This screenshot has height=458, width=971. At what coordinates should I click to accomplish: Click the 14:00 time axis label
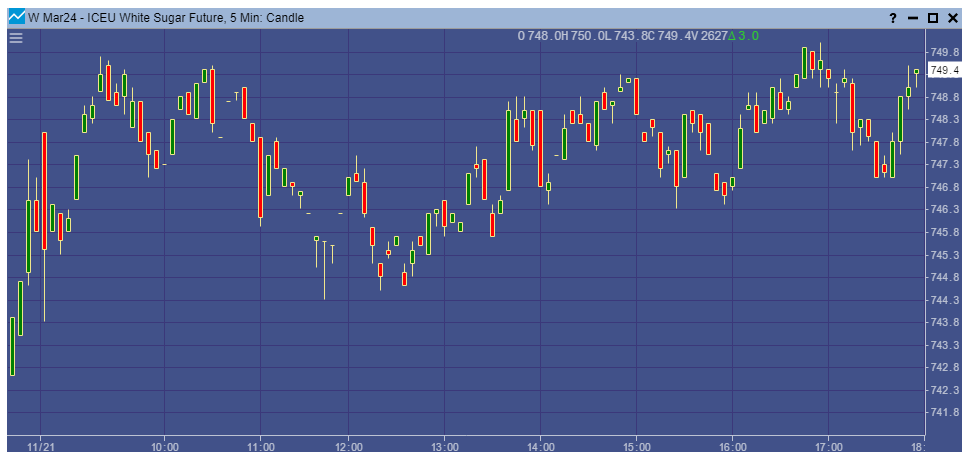click(541, 447)
